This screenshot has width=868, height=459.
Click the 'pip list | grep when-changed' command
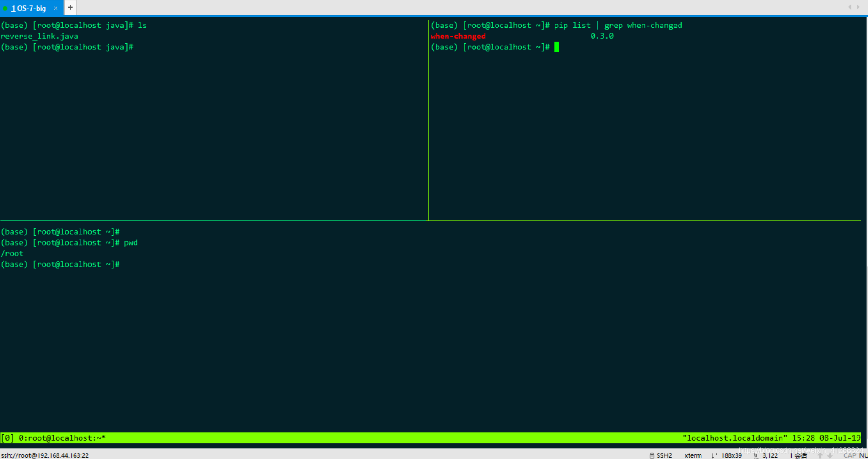pyautogui.click(x=618, y=25)
